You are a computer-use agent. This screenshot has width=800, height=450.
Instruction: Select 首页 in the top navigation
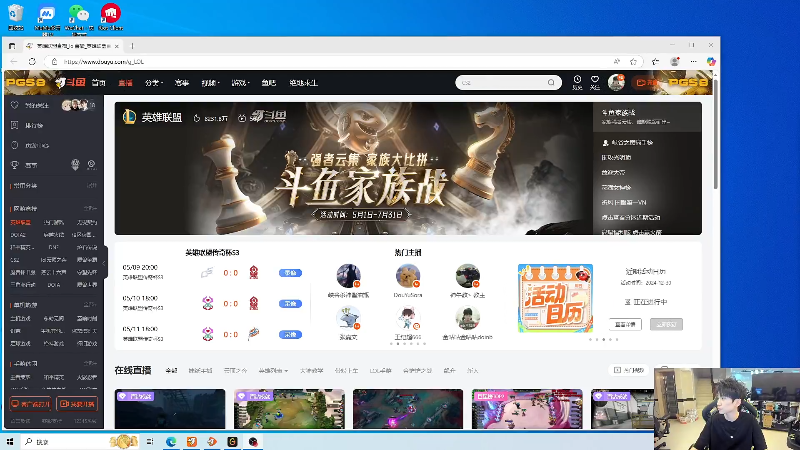coord(98,83)
